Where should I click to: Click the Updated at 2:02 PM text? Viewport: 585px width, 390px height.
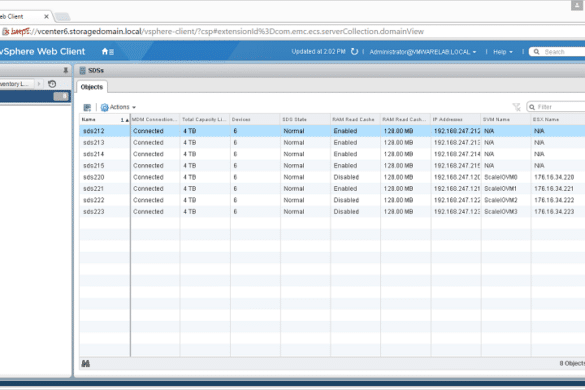pyautogui.click(x=318, y=52)
